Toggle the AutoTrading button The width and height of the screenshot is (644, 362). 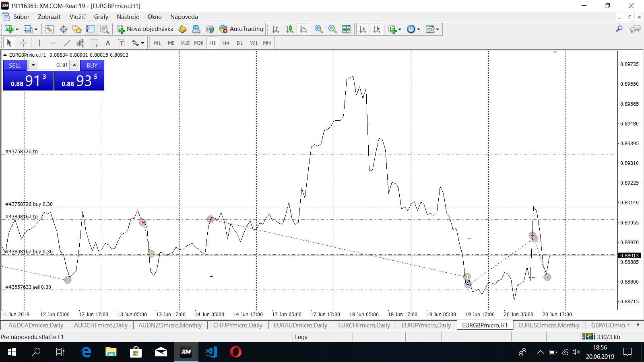(241, 29)
